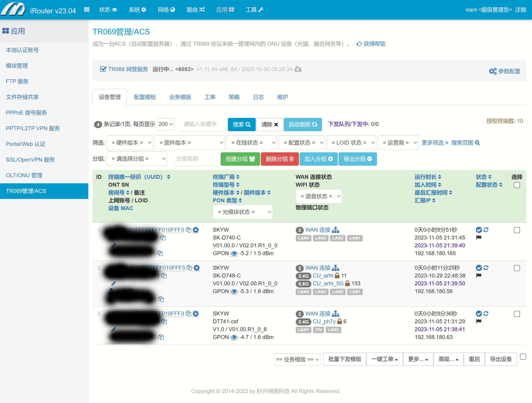
Task: Click edit pencil icon in row 2
Action: (x=113, y=283)
